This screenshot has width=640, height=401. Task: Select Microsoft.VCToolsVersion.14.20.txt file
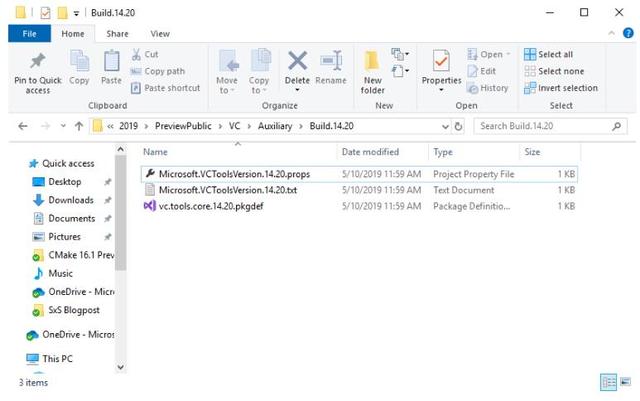coord(359,190)
